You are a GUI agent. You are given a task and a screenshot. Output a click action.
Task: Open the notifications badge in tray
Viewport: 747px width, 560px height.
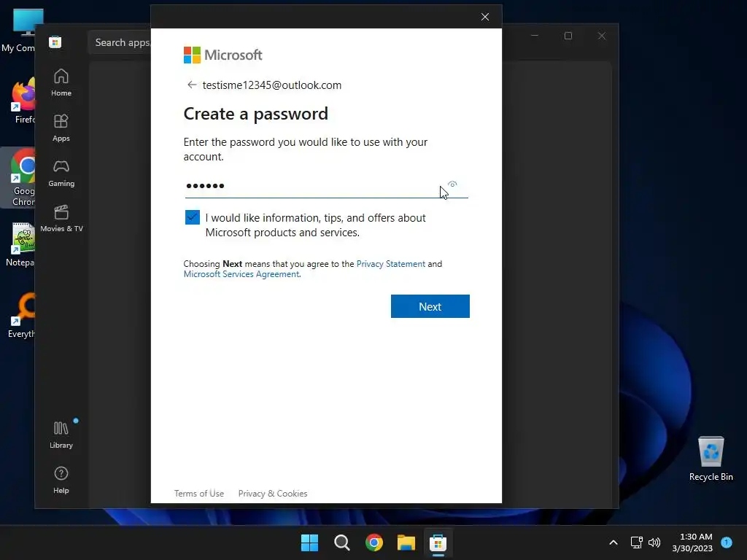(727, 542)
